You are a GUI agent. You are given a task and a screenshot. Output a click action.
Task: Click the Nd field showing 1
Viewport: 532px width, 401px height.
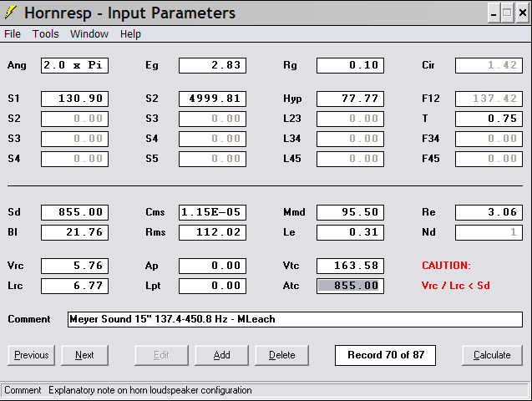(489, 232)
